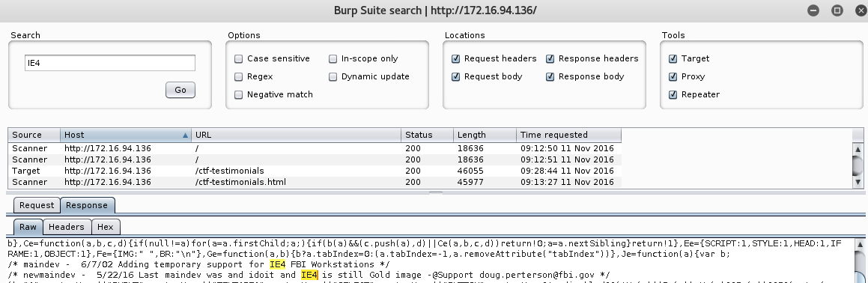Sort results by URL column header
This screenshot has height=283, width=868.
296,135
